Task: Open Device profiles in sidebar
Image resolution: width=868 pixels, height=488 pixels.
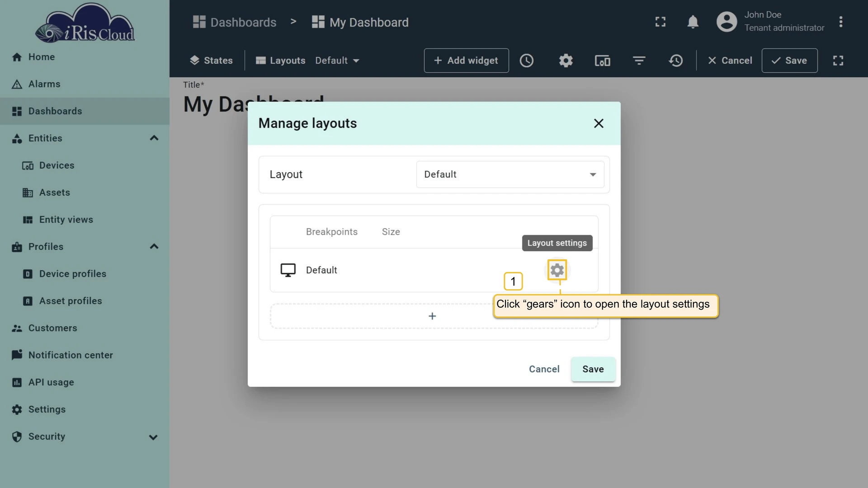Action: coord(85,274)
